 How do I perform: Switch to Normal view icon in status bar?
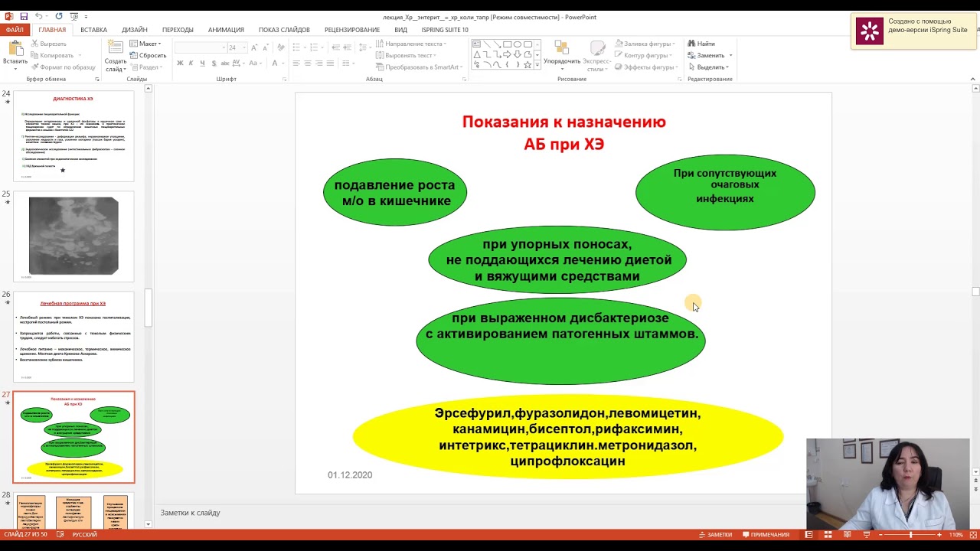(x=808, y=534)
